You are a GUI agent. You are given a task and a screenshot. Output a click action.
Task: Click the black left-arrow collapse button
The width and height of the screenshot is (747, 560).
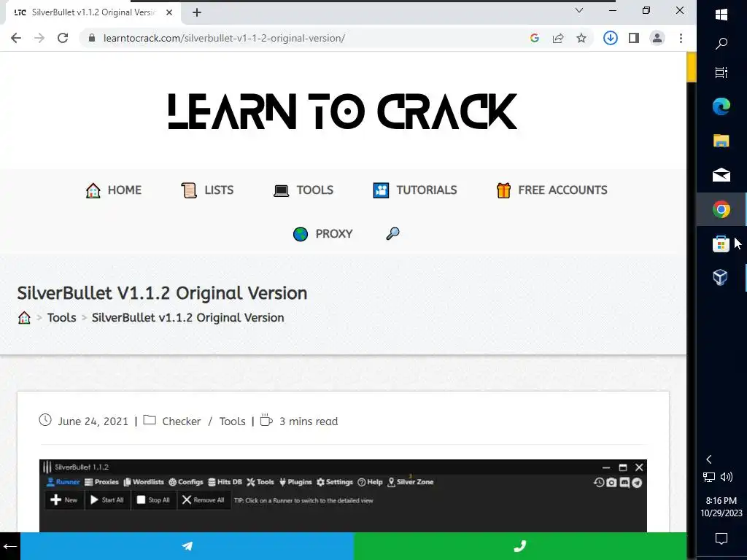click(x=10, y=546)
